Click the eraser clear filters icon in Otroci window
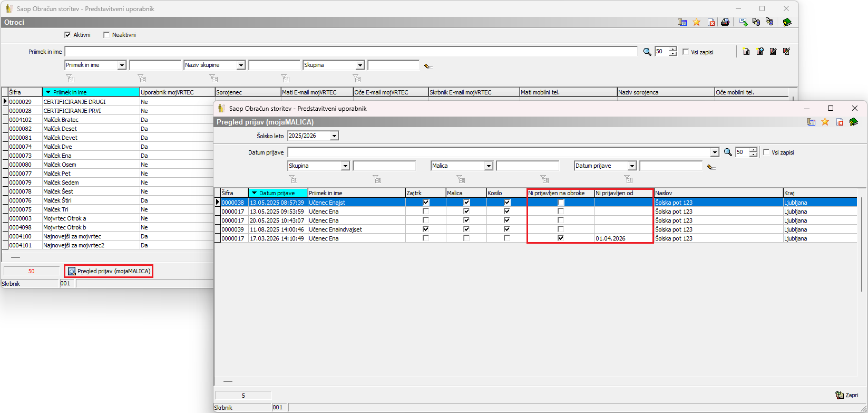Viewport: 868px width, 413px height. tap(428, 66)
